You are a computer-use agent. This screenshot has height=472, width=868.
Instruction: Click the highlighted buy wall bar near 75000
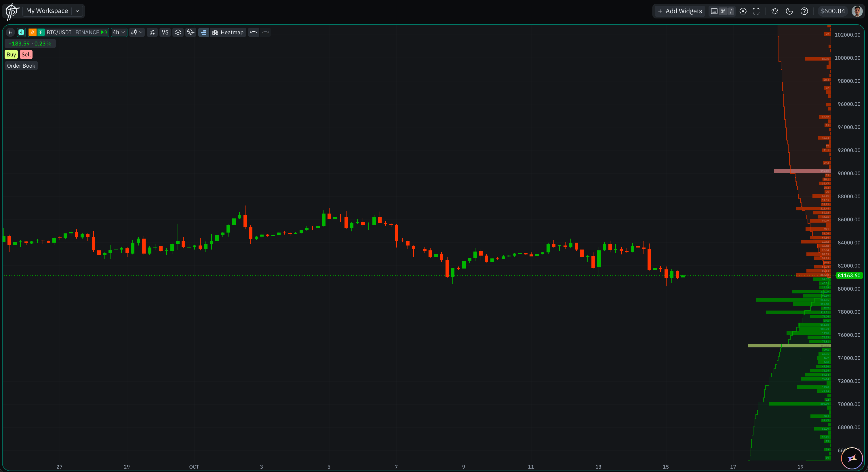point(789,346)
